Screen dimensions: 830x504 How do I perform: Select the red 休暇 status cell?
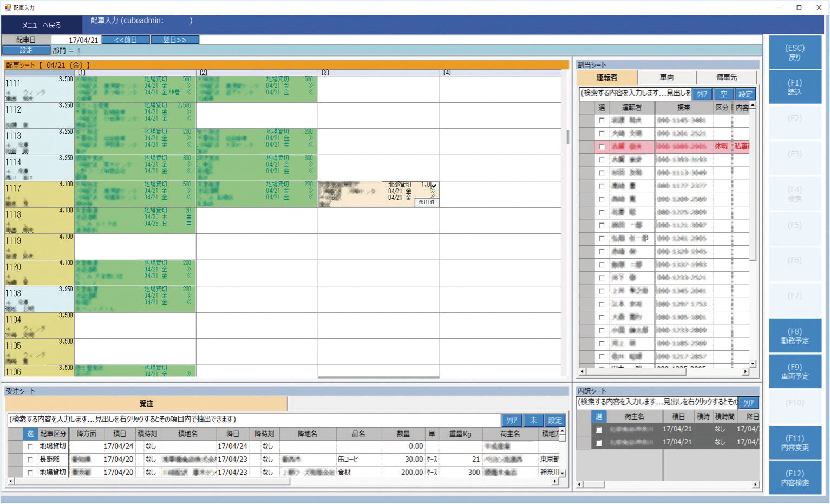(722, 147)
